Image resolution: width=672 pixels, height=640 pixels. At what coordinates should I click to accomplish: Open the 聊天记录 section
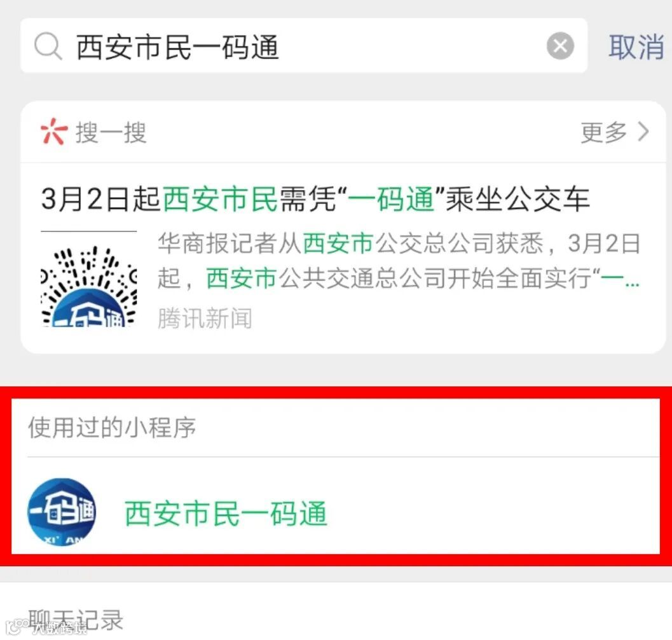click(x=76, y=620)
